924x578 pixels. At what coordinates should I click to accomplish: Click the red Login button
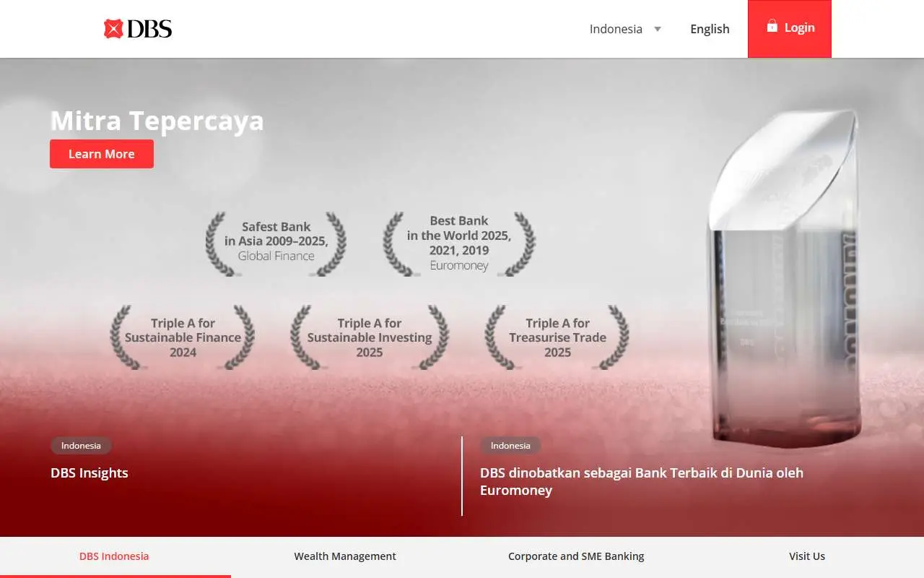[790, 29]
